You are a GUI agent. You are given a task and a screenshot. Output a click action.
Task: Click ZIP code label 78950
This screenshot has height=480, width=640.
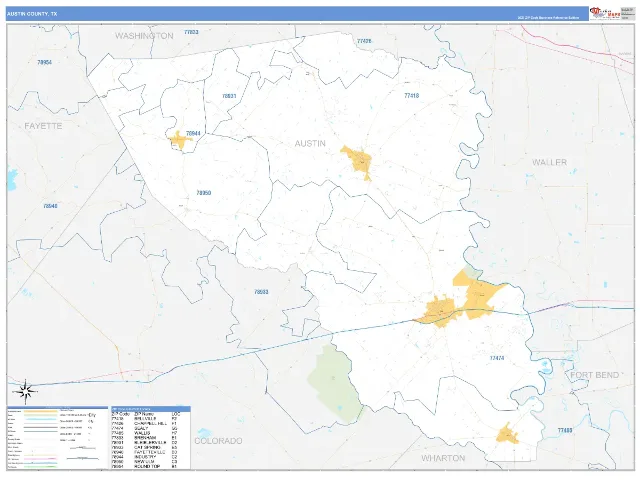(x=204, y=193)
